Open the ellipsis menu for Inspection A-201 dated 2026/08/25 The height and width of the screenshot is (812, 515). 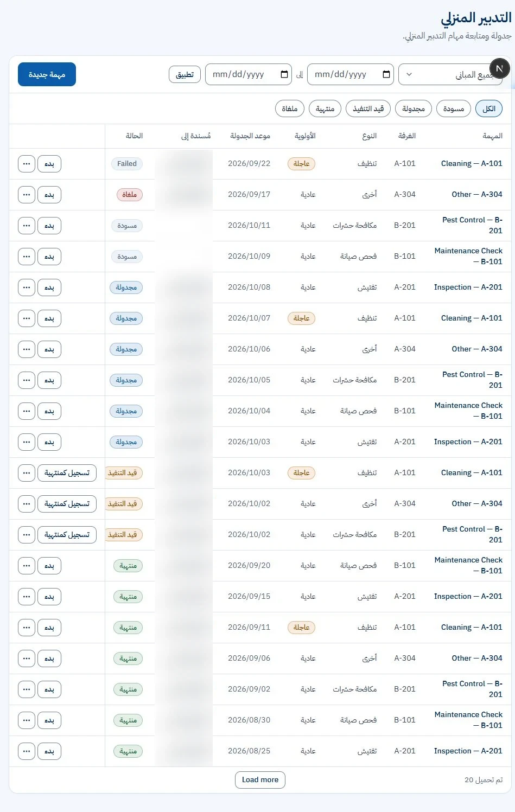[27, 751]
